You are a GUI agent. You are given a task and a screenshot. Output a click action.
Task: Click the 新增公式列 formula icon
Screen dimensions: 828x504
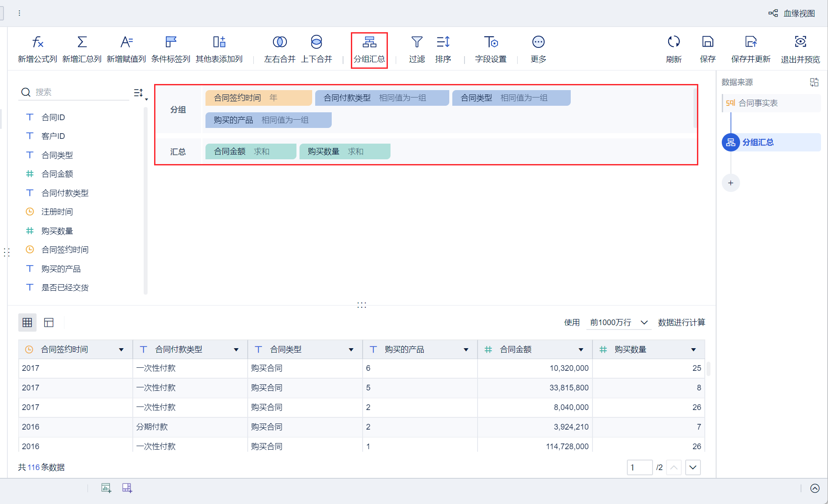(x=37, y=42)
